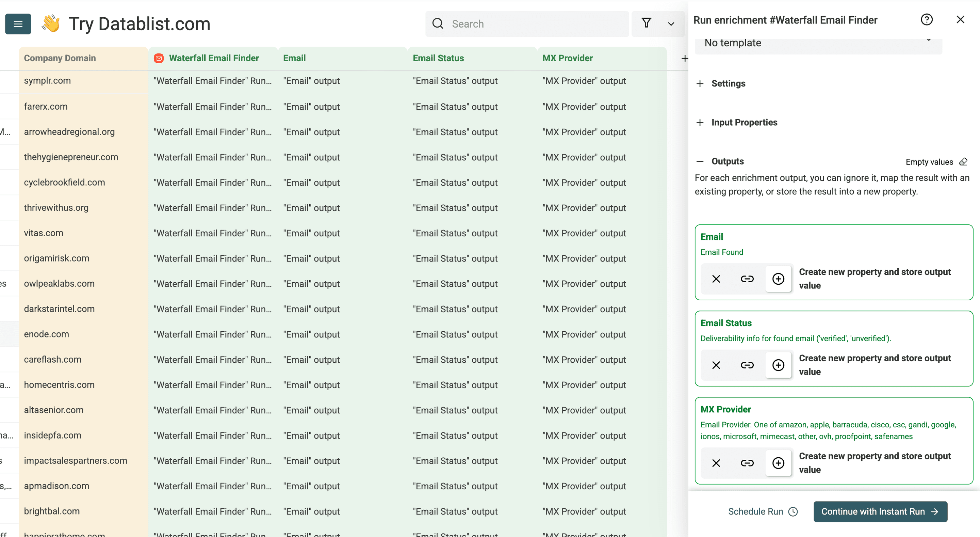Click into the Search field
Viewport: 980px width, 537px height.
(527, 24)
